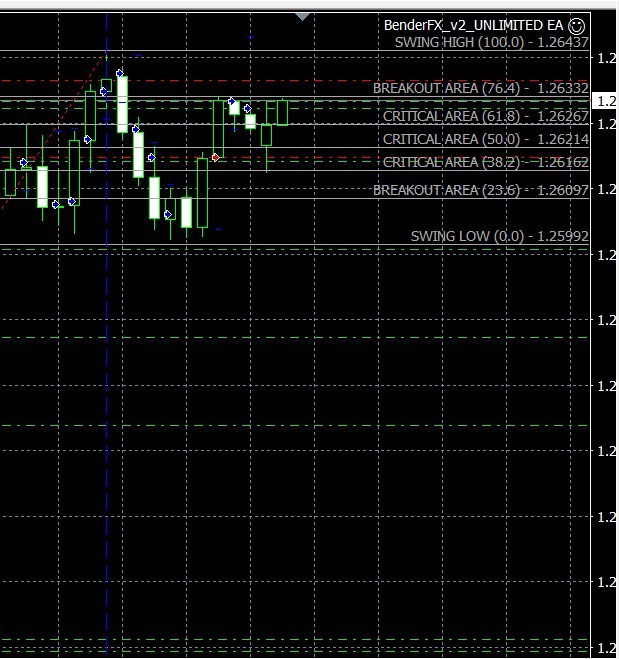Click the last candle on the chart
619x659 pixels.
pos(282,112)
